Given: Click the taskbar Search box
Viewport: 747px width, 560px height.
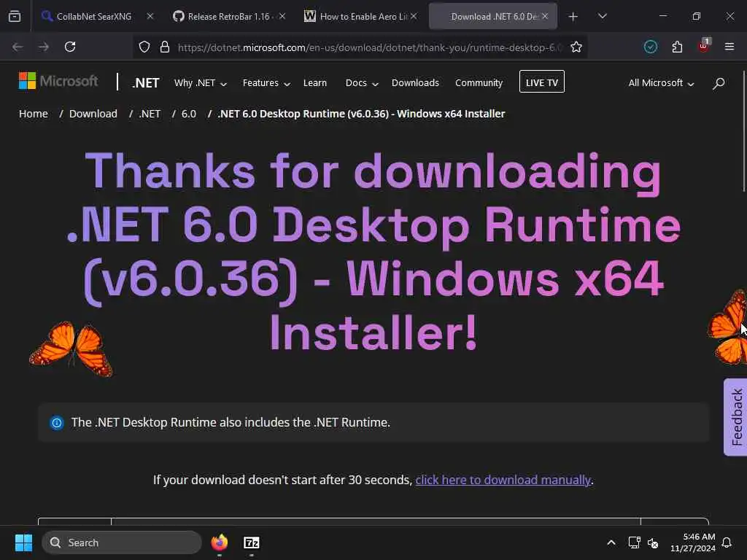Looking at the screenshot, I should click(122, 542).
